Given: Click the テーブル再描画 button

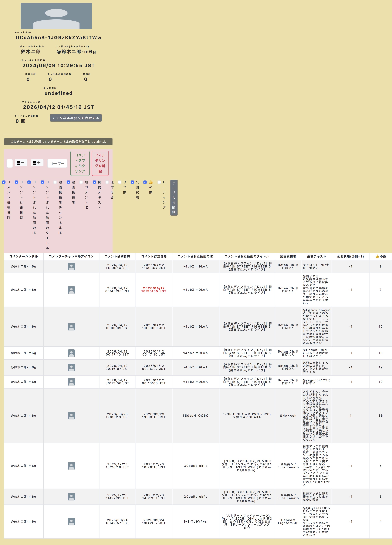Looking at the screenshot, I should click(174, 198).
